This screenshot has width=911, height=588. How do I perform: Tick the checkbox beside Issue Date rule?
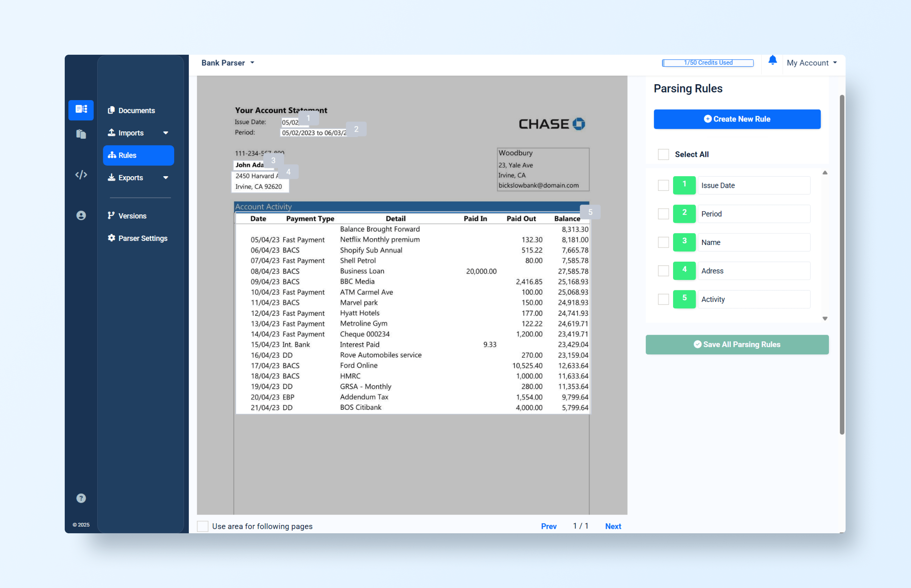663,185
